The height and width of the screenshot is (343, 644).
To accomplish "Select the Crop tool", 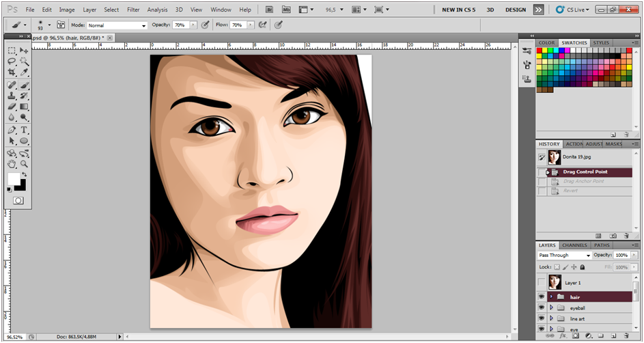I will (x=12, y=72).
